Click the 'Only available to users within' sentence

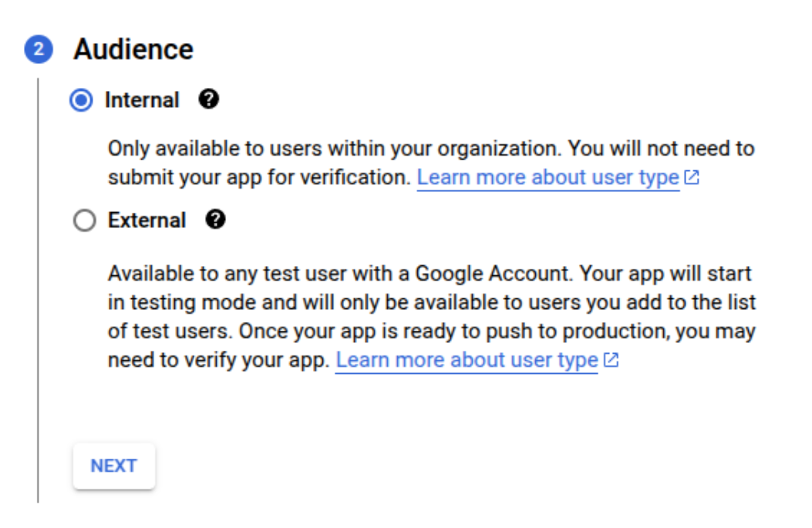(x=431, y=149)
